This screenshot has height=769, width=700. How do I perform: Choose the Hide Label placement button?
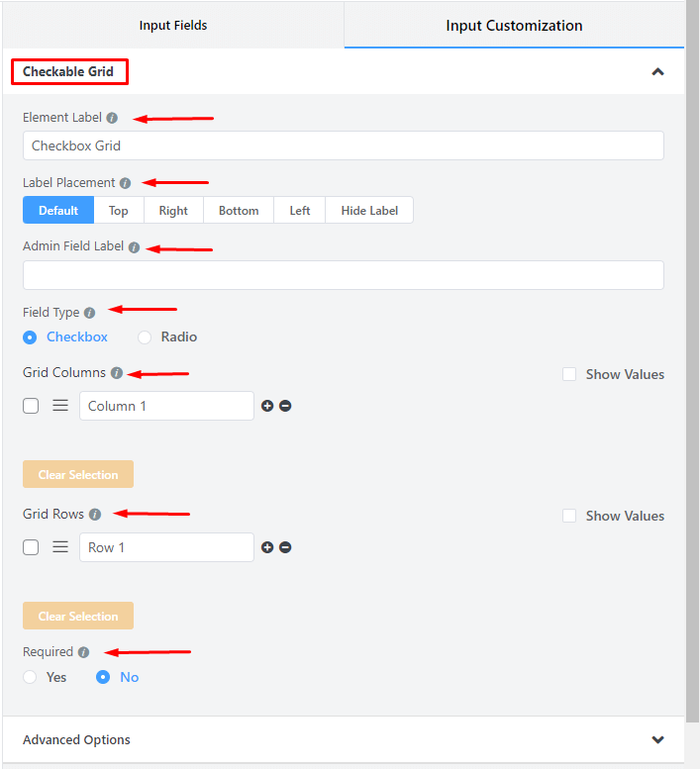[369, 211]
